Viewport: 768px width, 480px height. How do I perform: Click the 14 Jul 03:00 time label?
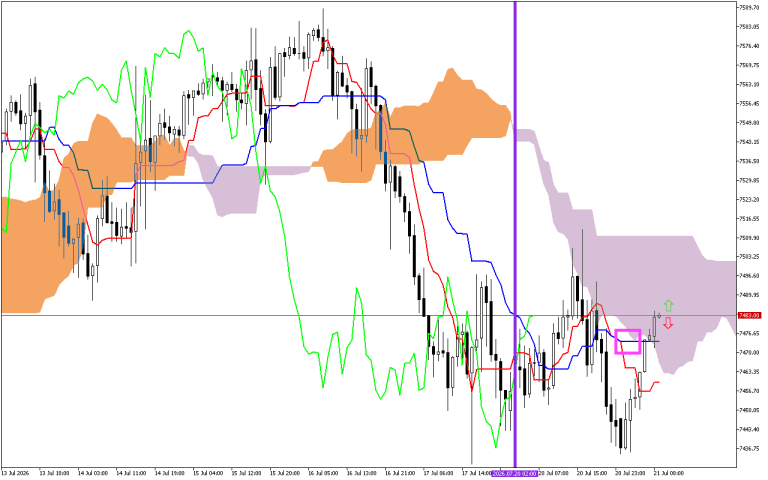(93, 474)
